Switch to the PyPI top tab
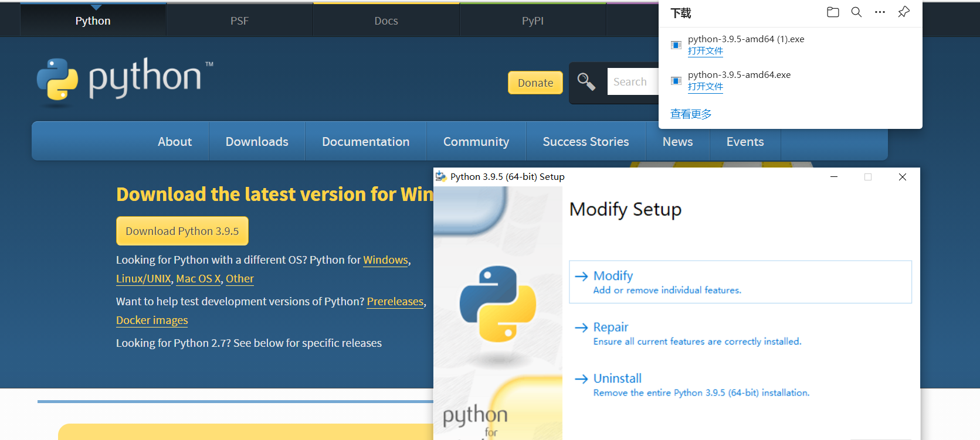 click(x=533, y=21)
